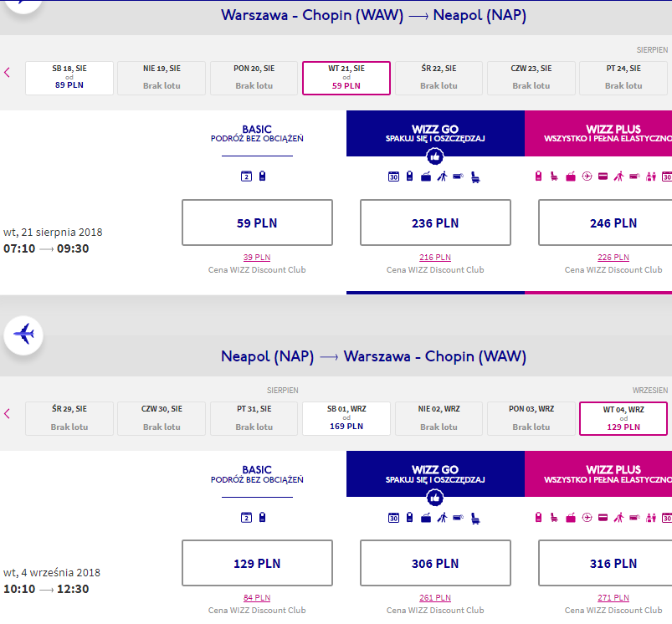Click the outbound WIZZ GO seat icon

(x=475, y=176)
